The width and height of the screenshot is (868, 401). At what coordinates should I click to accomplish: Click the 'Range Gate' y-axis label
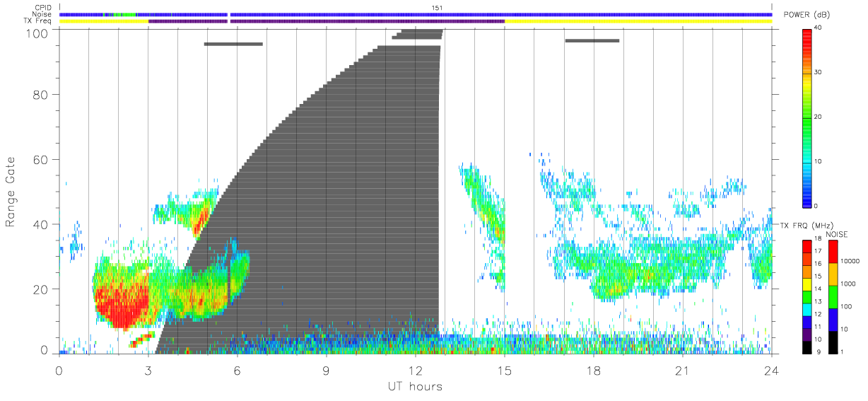(11, 192)
